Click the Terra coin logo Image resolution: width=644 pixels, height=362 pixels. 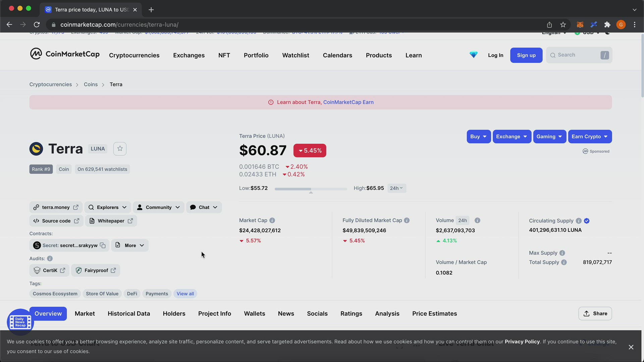pyautogui.click(x=36, y=149)
